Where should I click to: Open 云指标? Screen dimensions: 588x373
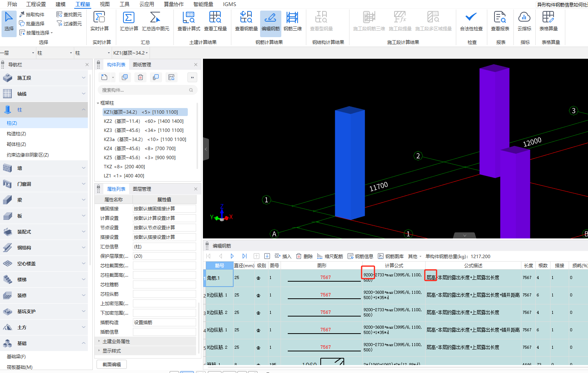click(x=524, y=22)
